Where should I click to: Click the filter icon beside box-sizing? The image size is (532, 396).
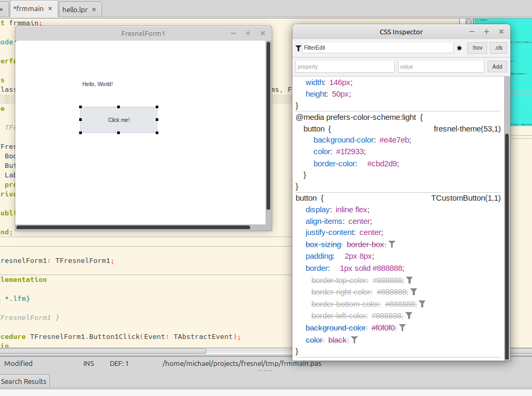tap(392, 244)
